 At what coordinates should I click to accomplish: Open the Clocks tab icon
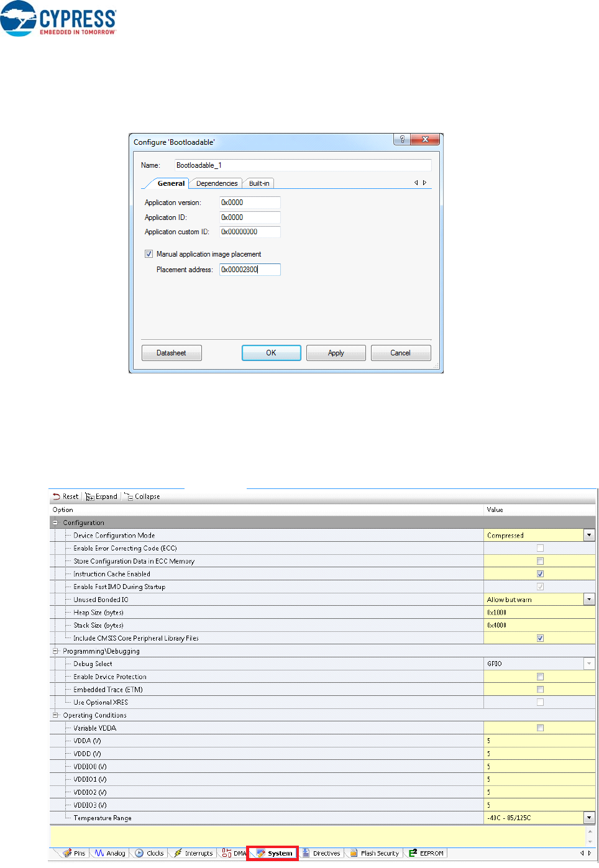[x=140, y=853]
